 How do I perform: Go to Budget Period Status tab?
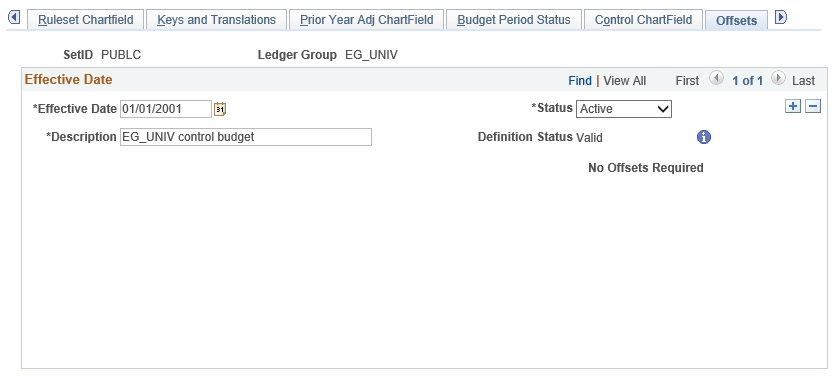(514, 20)
